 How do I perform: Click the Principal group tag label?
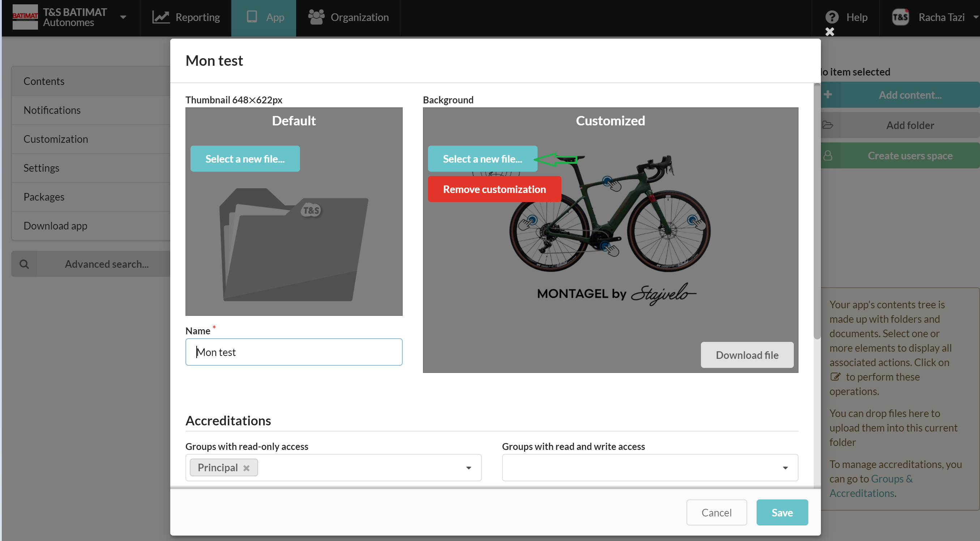218,468
